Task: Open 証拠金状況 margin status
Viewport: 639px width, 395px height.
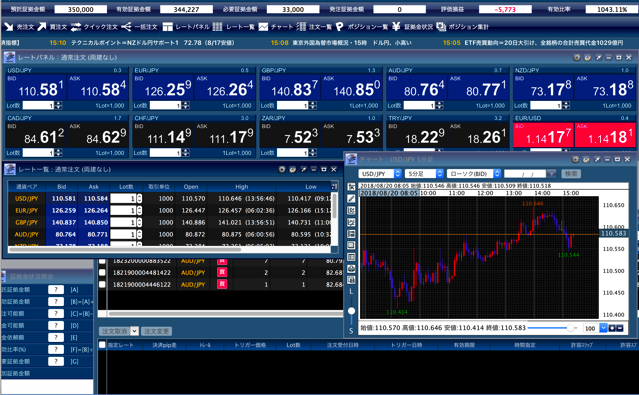Action: tap(412, 27)
